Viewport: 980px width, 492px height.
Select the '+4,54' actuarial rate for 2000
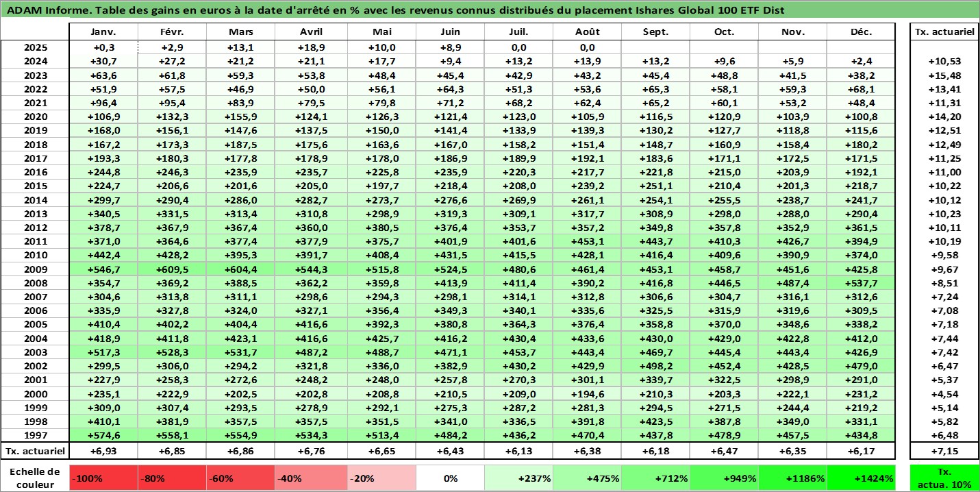click(x=944, y=394)
